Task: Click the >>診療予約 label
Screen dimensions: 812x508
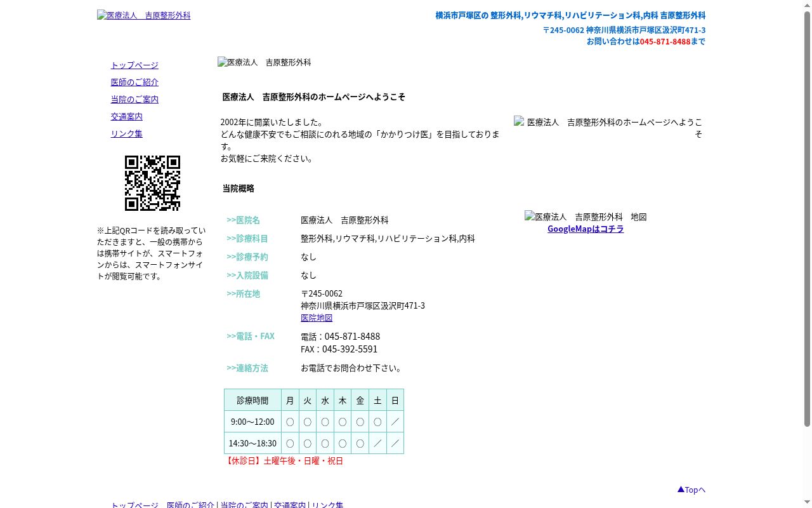Action: (x=247, y=257)
